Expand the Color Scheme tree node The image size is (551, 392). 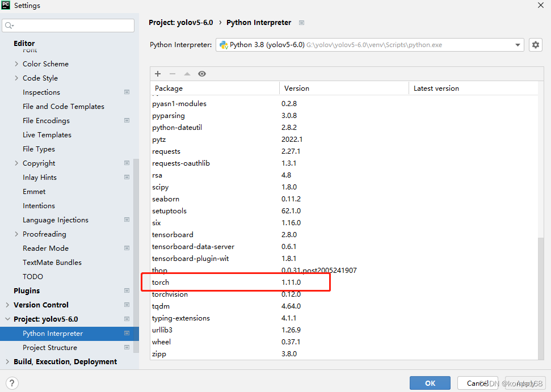(x=16, y=64)
